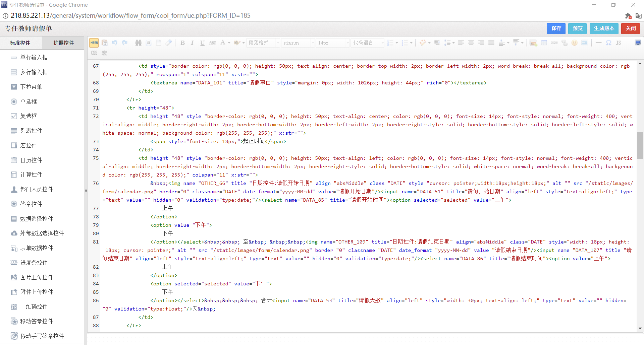
Task: Click the 保存 save button
Action: click(x=556, y=28)
